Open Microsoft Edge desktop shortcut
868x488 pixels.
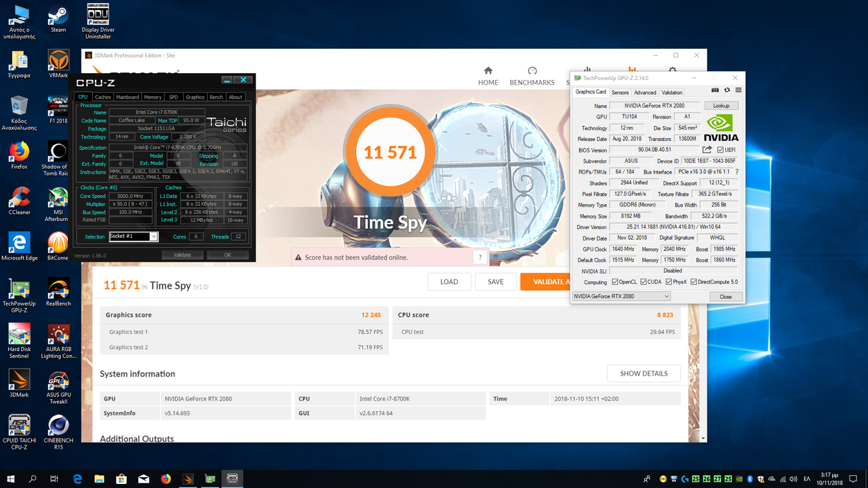click(x=19, y=245)
